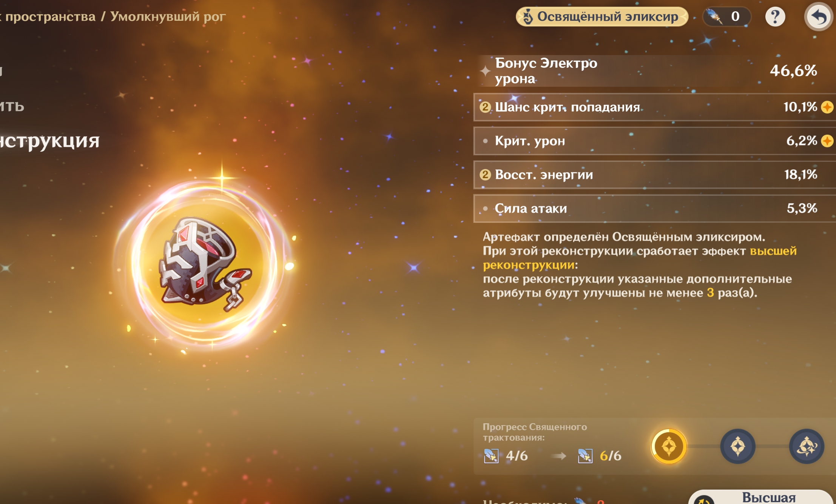Select the реконструкция tab on left
This screenshot has width=836, height=504.
(50, 141)
